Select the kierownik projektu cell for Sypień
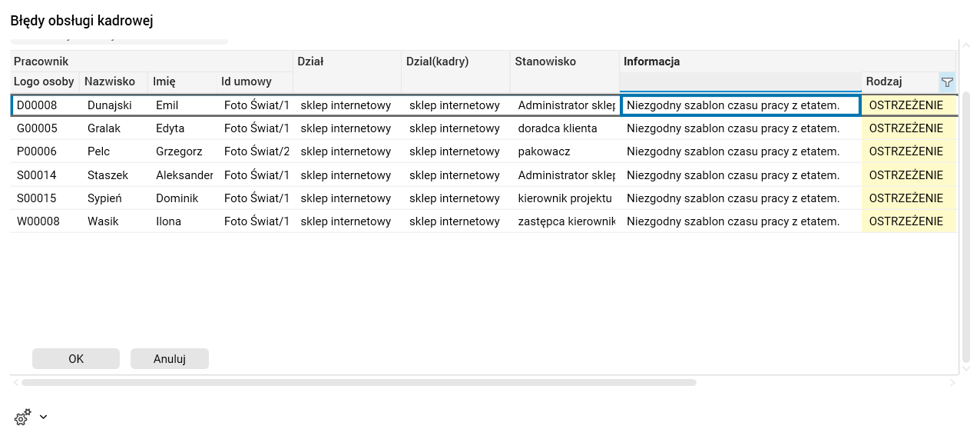The image size is (980, 439). (564, 198)
